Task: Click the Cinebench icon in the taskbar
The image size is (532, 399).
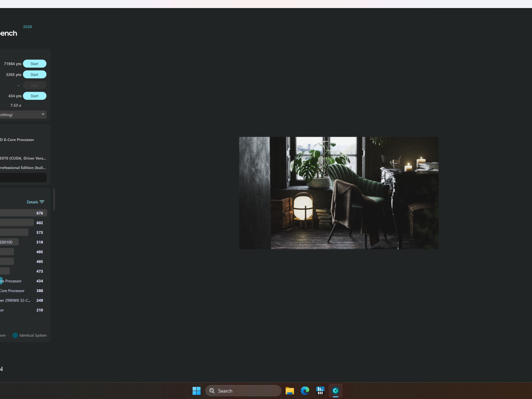Action: tap(335, 391)
